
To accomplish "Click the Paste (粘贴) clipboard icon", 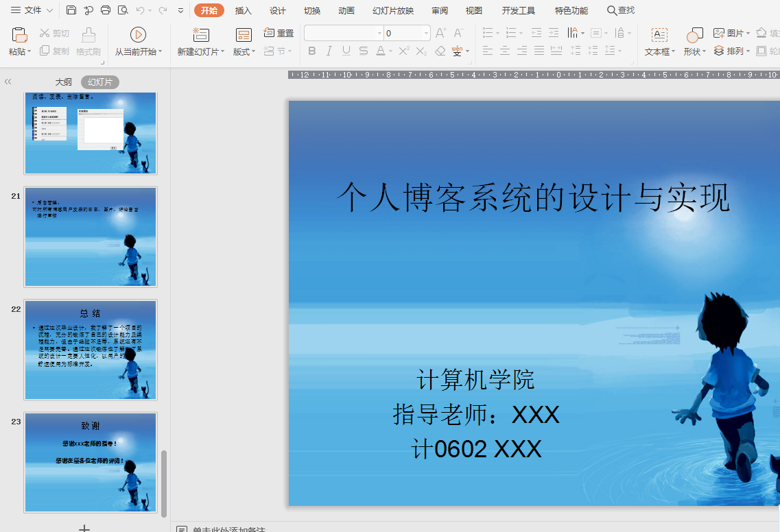I will click(19, 35).
